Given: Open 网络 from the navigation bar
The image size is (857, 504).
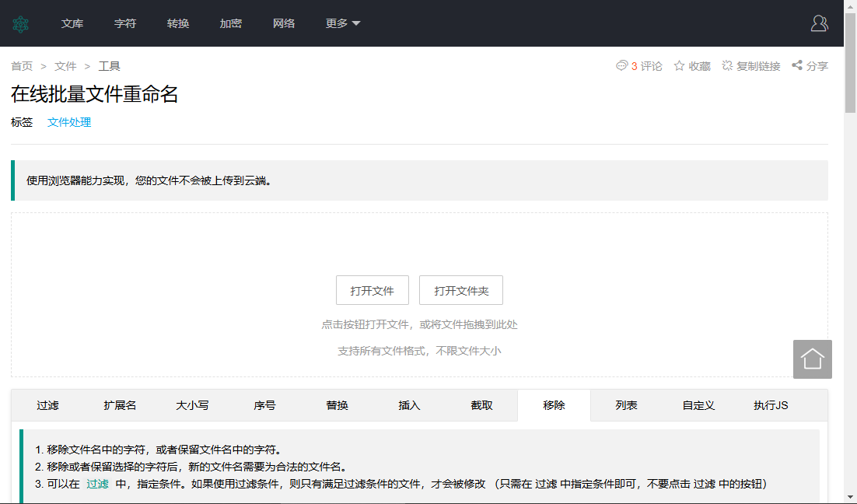Looking at the screenshot, I should (x=284, y=23).
